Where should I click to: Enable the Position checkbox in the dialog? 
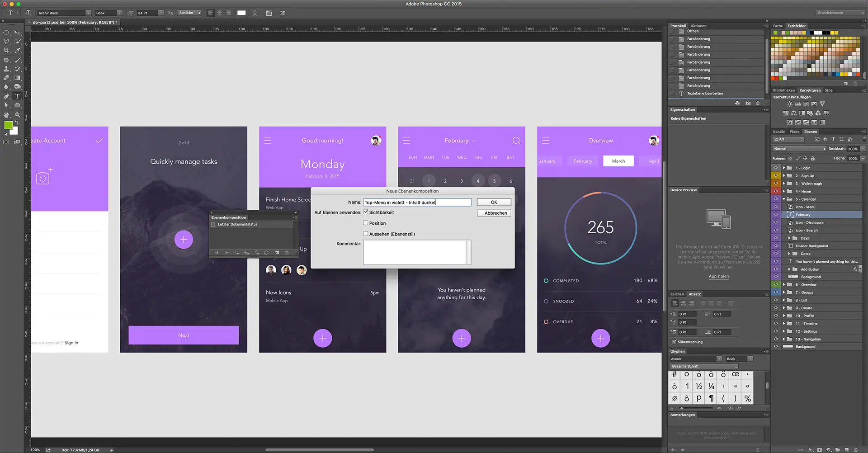click(366, 223)
